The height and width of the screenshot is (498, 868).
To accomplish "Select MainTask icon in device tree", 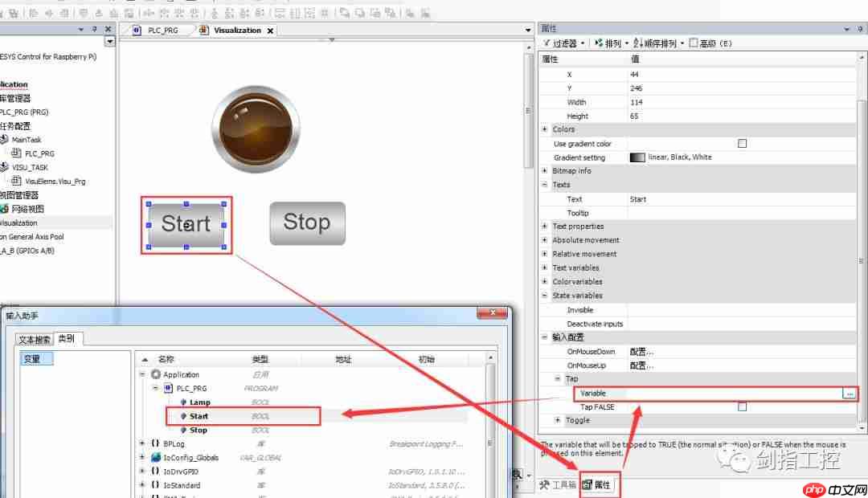I will [5, 140].
